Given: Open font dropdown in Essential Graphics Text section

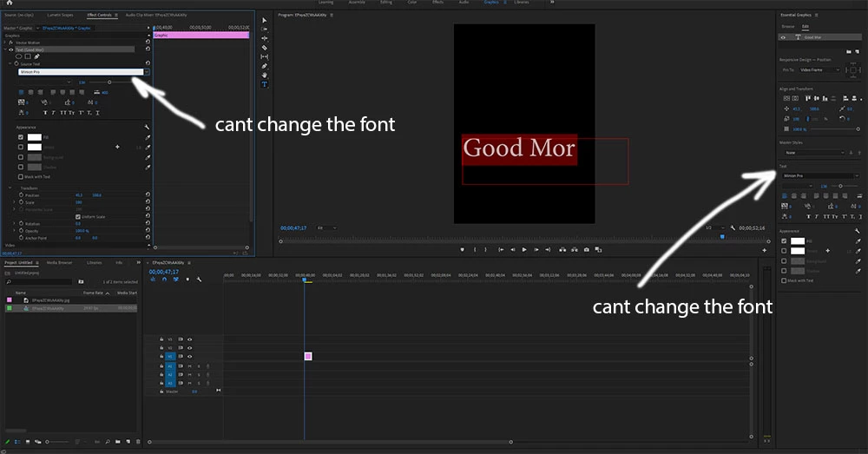Looking at the screenshot, I should pyautogui.click(x=857, y=175).
